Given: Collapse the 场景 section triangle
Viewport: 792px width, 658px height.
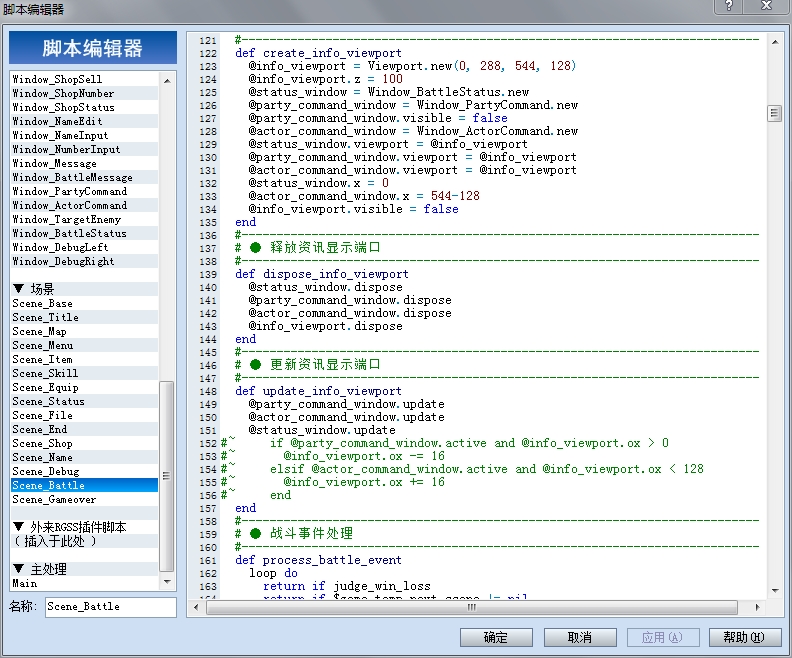Looking at the screenshot, I should (19, 289).
